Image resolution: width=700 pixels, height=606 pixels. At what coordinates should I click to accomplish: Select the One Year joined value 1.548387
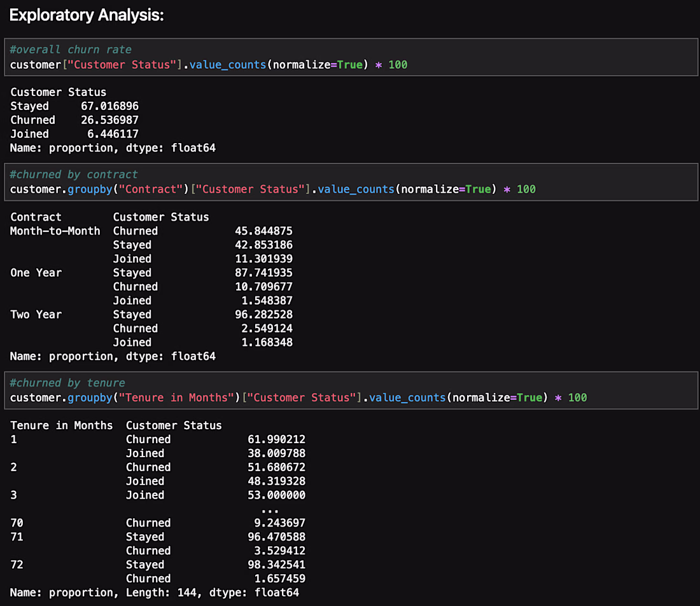click(x=267, y=301)
